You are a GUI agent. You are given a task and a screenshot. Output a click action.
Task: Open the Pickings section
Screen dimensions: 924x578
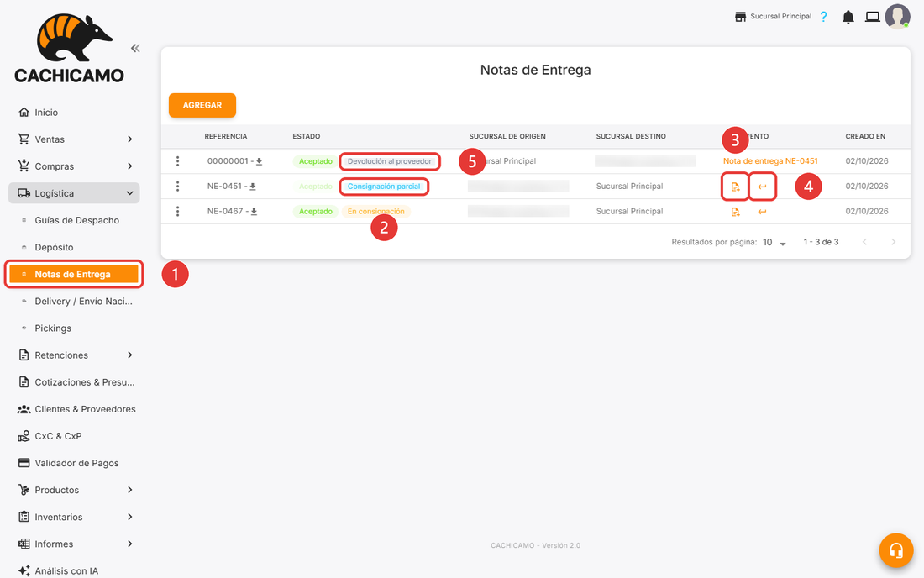(x=52, y=328)
